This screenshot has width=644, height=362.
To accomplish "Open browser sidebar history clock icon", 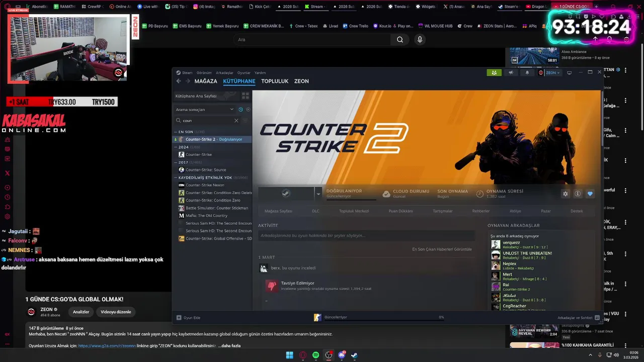I will click(7, 197).
